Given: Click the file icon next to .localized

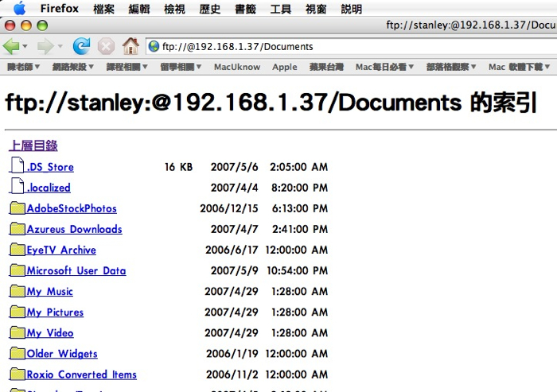Looking at the screenshot, I should pos(18,186).
